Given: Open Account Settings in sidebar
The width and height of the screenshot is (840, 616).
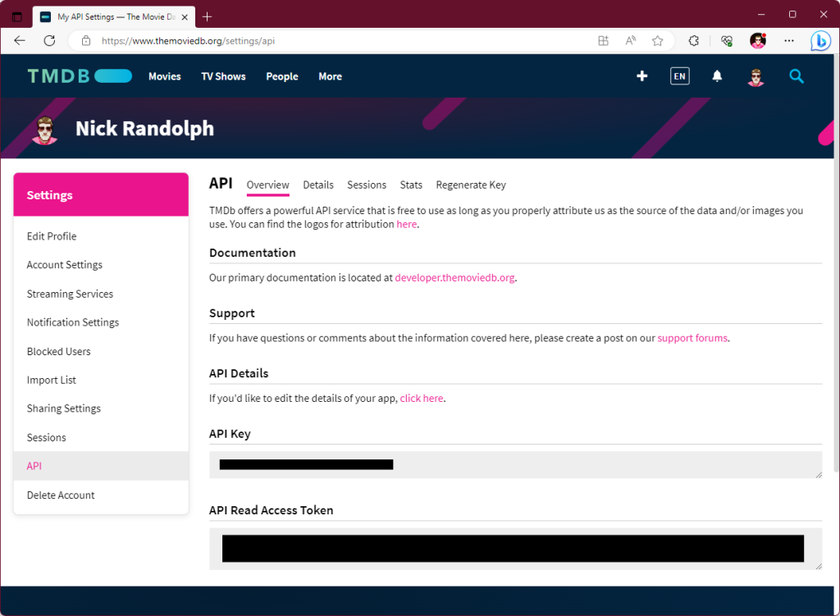Looking at the screenshot, I should (x=65, y=265).
